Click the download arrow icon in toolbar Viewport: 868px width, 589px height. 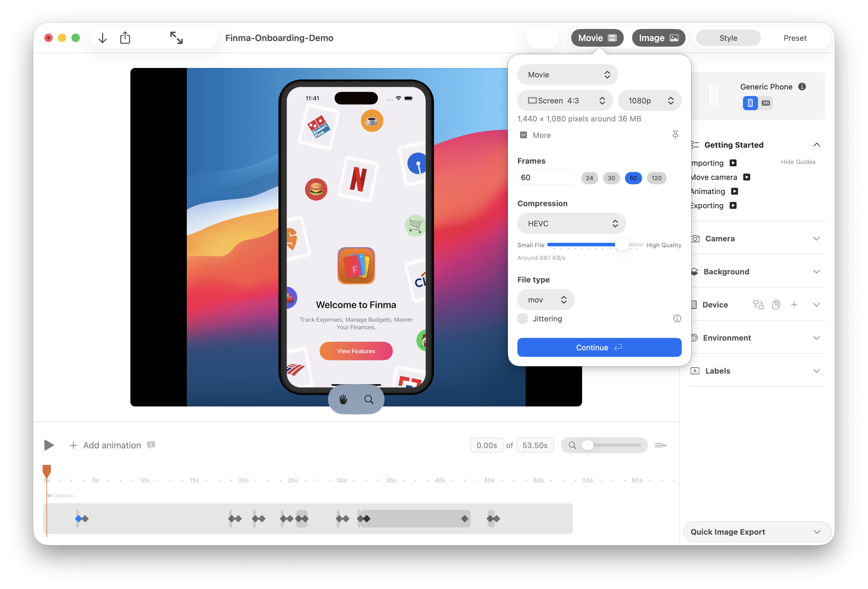[x=102, y=38]
